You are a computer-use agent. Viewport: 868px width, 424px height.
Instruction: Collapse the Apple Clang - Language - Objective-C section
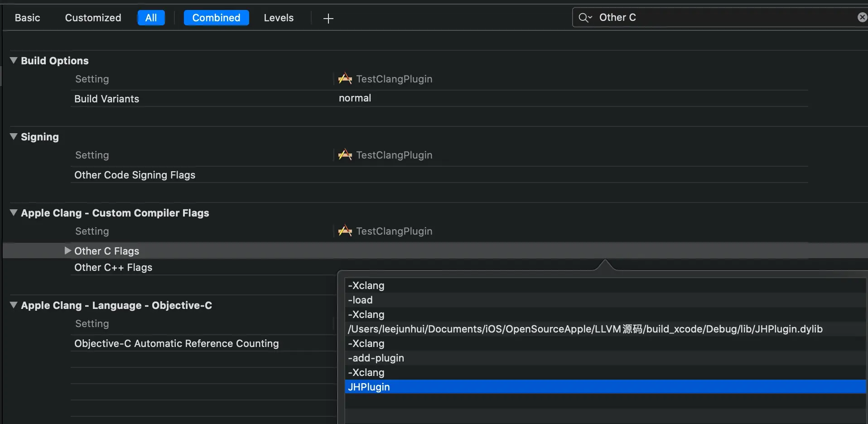14,305
